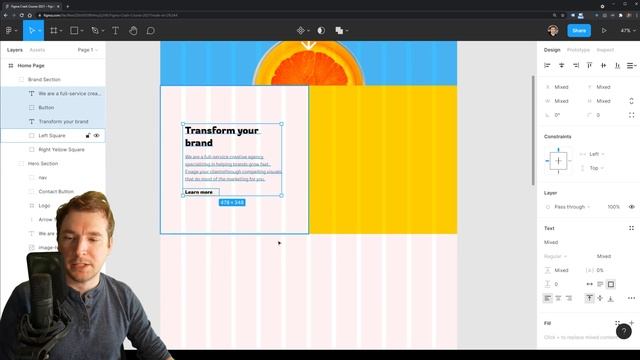640x360 pixels.
Task: Select the Comment tool
Action: click(151, 31)
